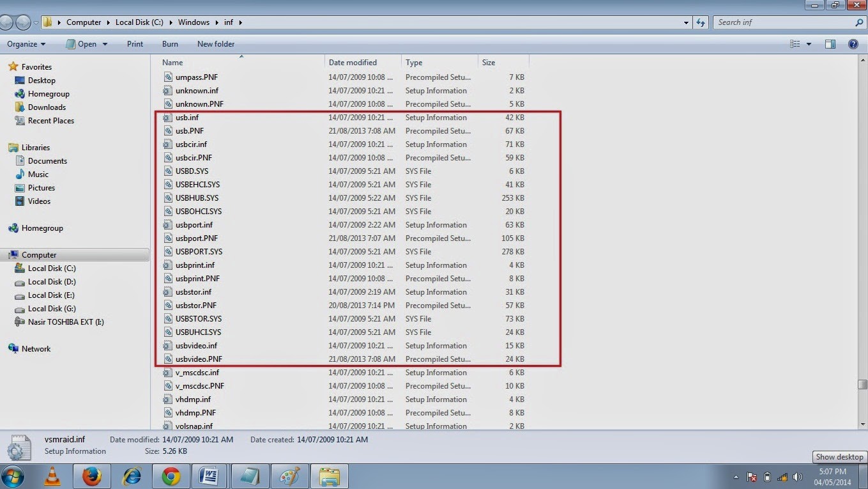Open Pictures library
This screenshot has width=868, height=489.
41,188
